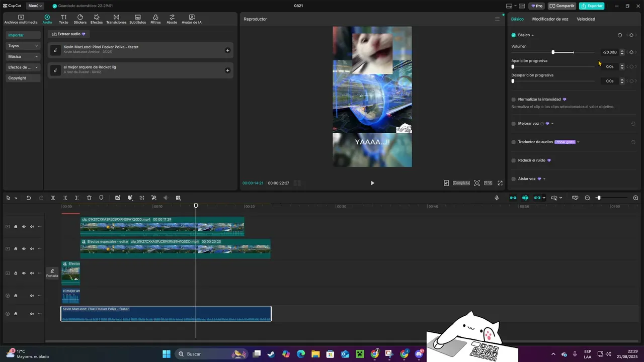Click the Desaparición progresiva stepper

point(622,81)
